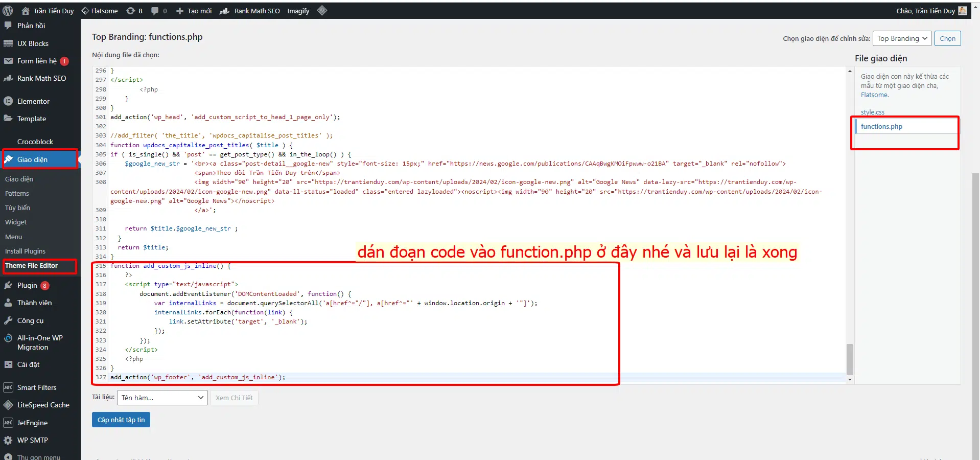Click the Template folder icon

(x=8, y=118)
